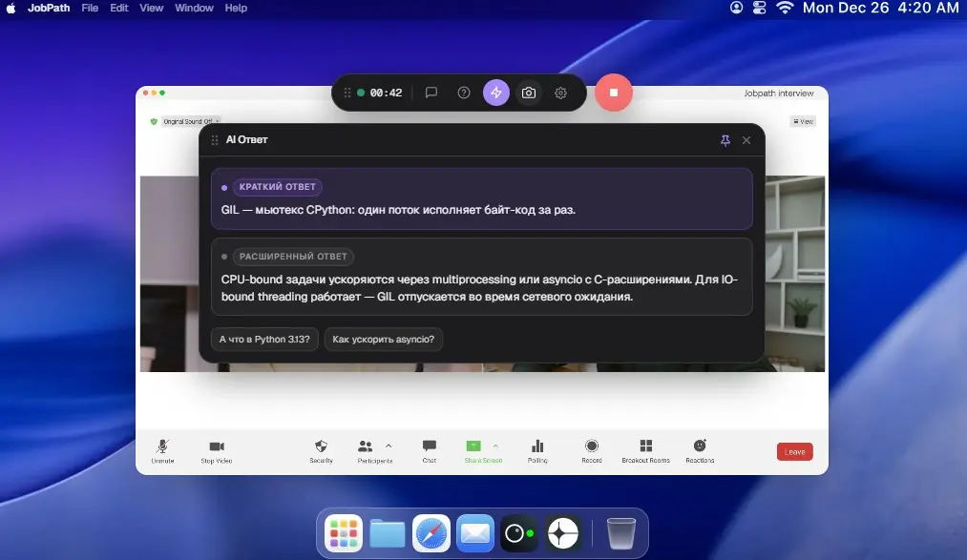The height and width of the screenshot is (560, 967).
Task: Open the Finder folder in the Dock
Action: (x=388, y=533)
